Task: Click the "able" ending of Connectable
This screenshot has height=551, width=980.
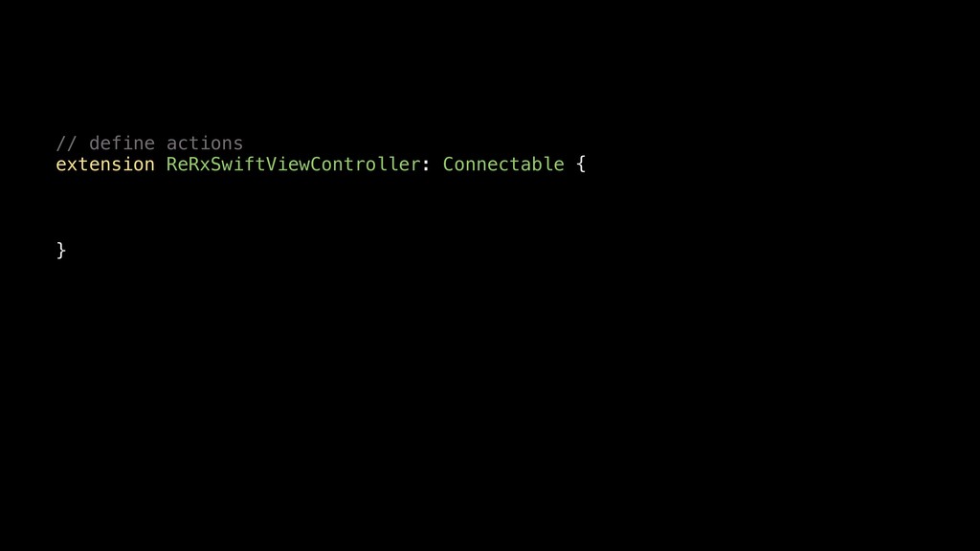Action: click(x=542, y=165)
